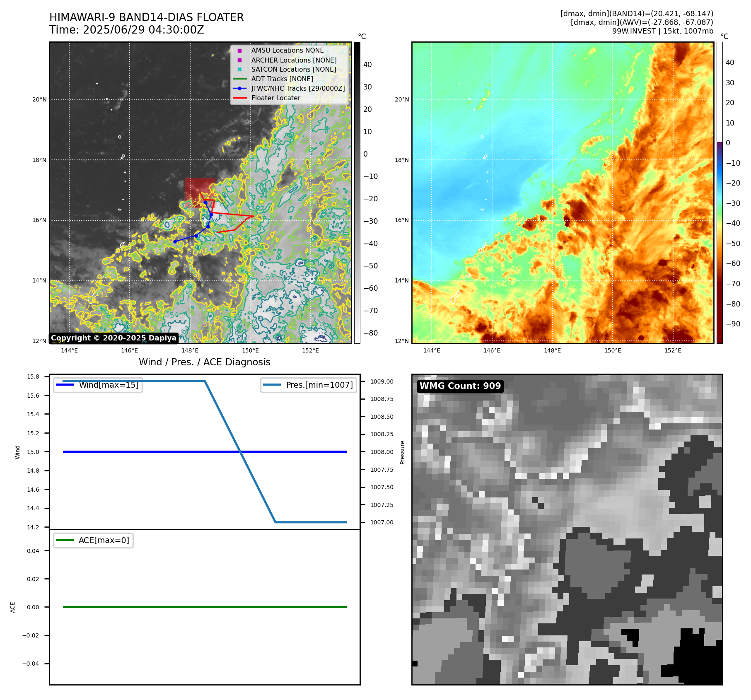The width and height of the screenshot is (751, 700).
Task: Click the '[dmax, dmin](AWV)=(-27.868, -67.087)' text
Action: [642, 22]
